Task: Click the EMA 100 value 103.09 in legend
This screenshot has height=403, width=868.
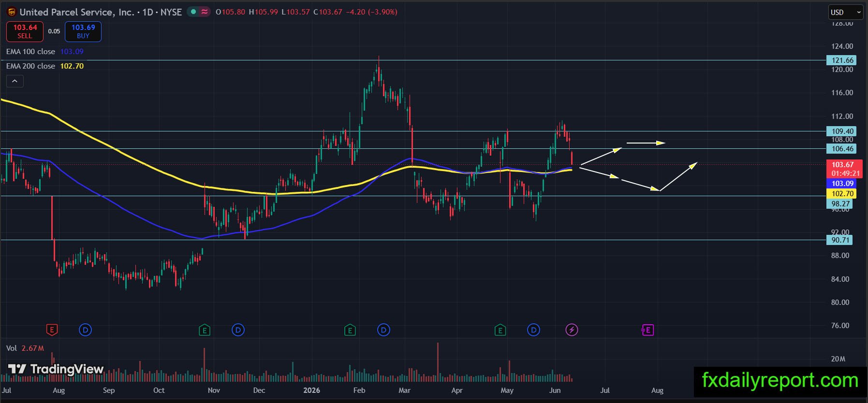Action: 72,52
